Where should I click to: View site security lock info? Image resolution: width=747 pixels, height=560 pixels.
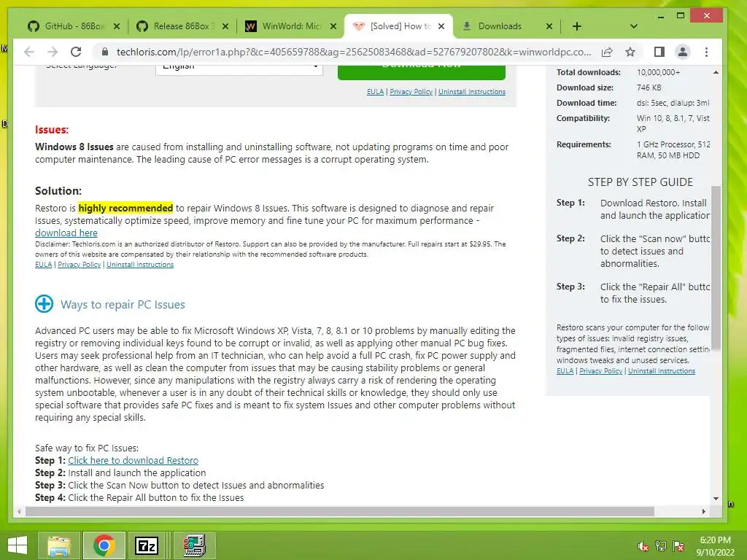click(x=105, y=52)
